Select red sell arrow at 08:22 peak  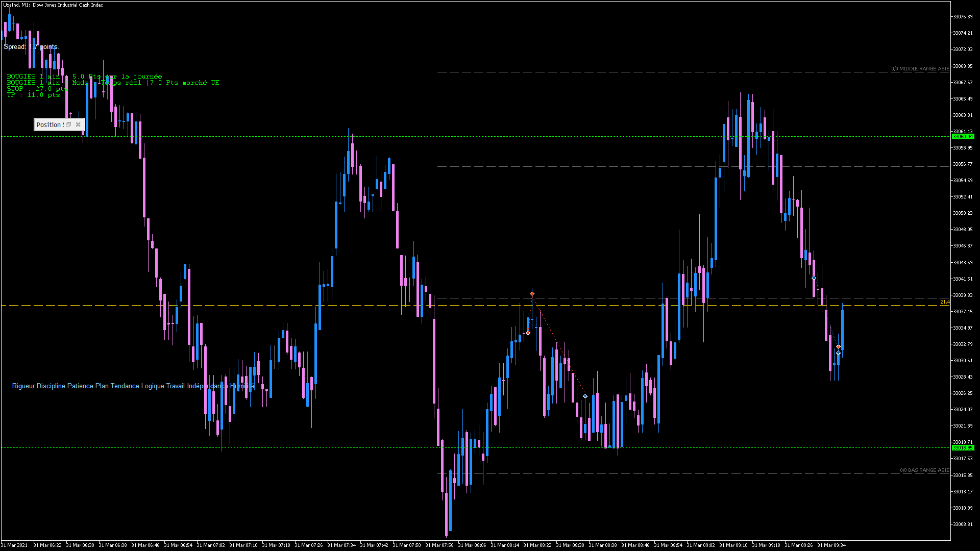click(x=532, y=294)
